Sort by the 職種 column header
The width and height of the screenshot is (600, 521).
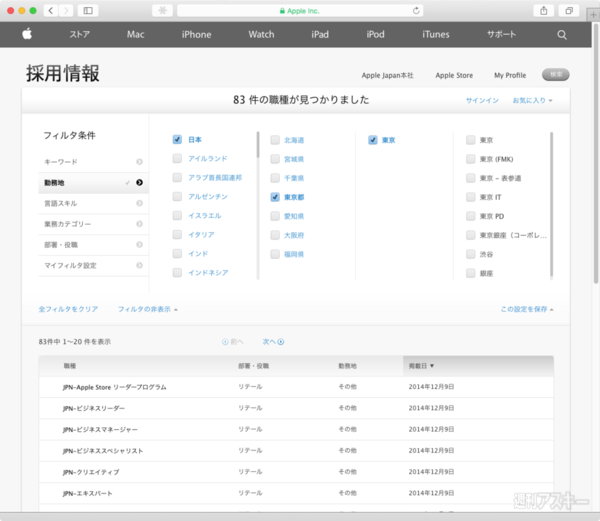(x=70, y=366)
